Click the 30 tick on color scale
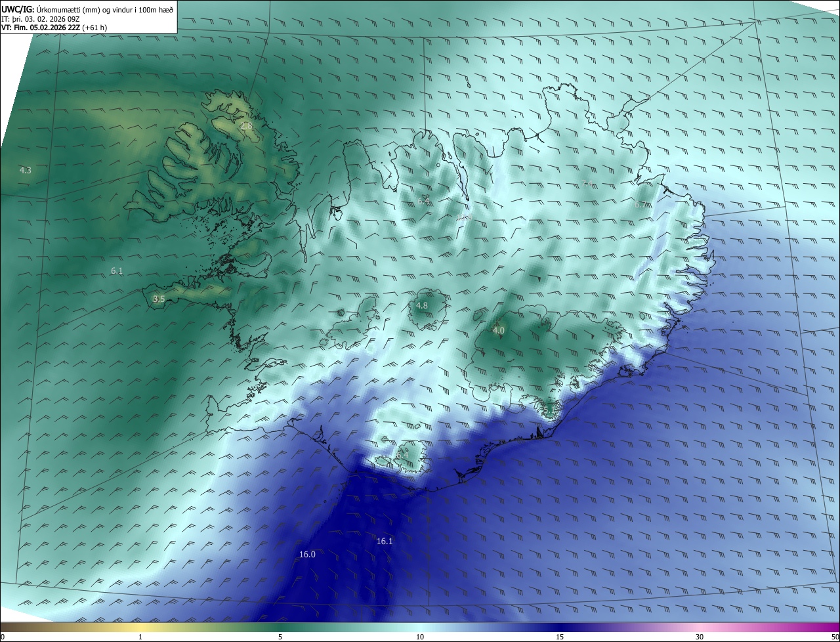 coord(700,637)
